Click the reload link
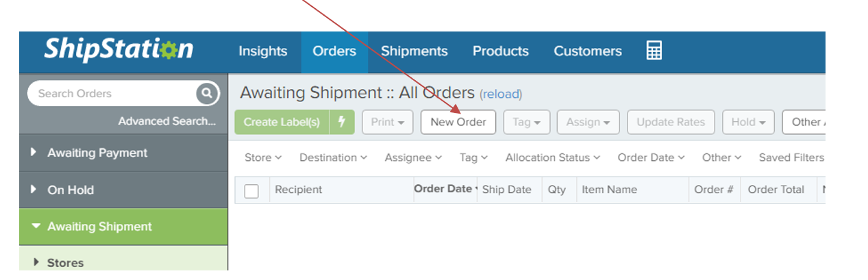 tap(501, 94)
